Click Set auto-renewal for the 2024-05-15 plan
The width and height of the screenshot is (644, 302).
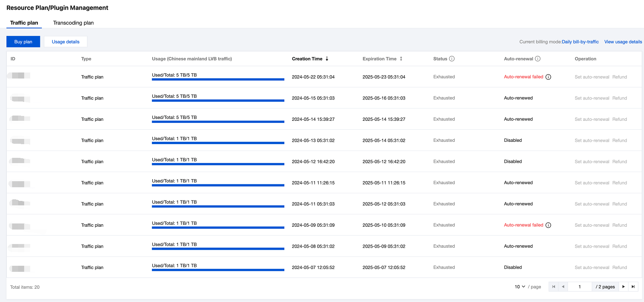click(x=592, y=98)
